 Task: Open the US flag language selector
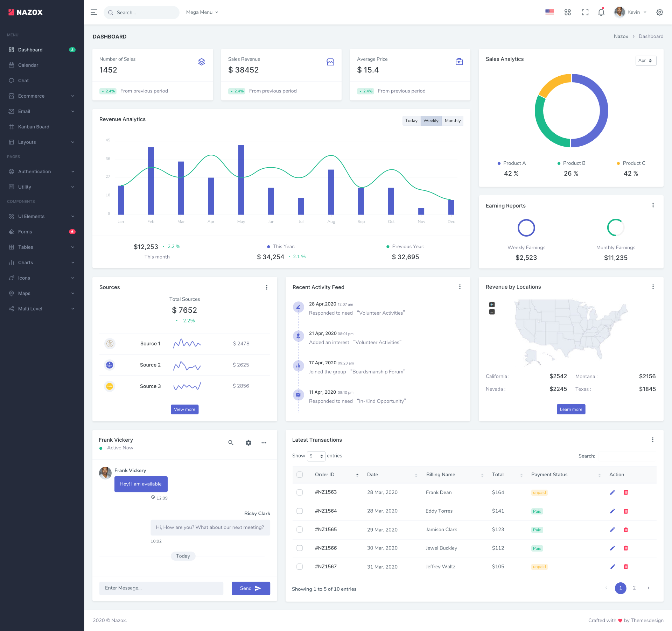549,12
